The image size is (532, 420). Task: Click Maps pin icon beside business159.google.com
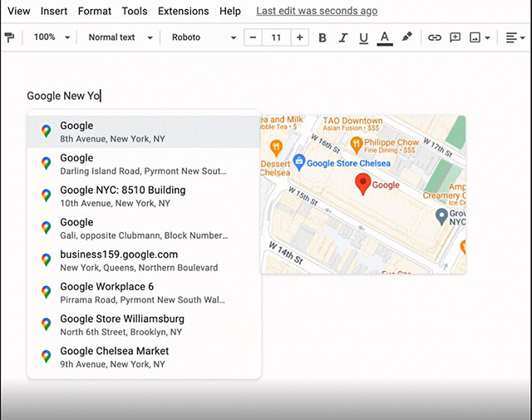pyautogui.click(x=47, y=260)
